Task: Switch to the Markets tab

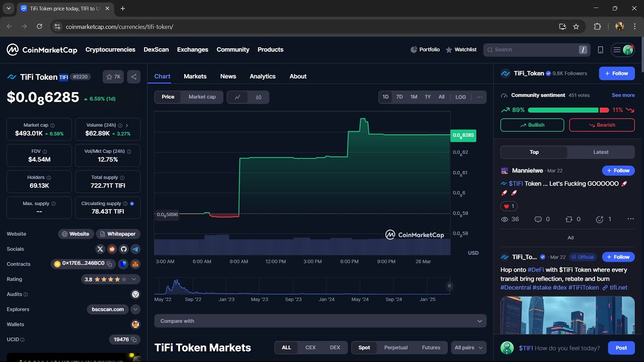Action: (x=195, y=76)
